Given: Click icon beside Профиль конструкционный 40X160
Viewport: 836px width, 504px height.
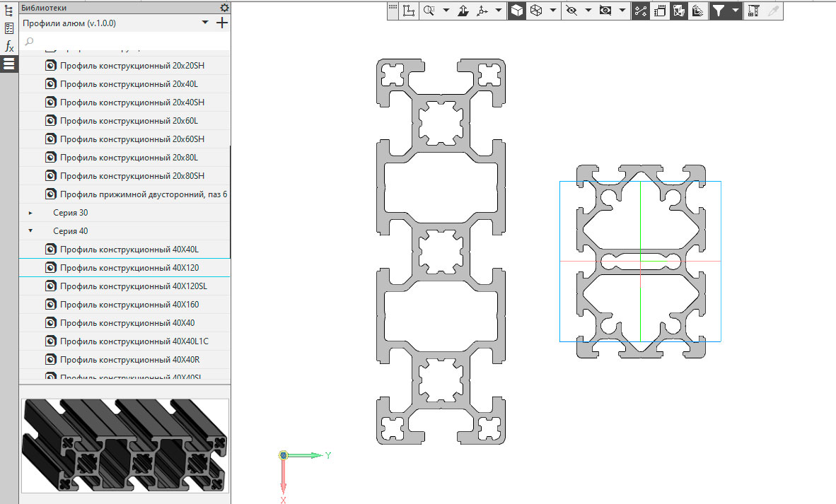Looking at the screenshot, I should coord(51,304).
